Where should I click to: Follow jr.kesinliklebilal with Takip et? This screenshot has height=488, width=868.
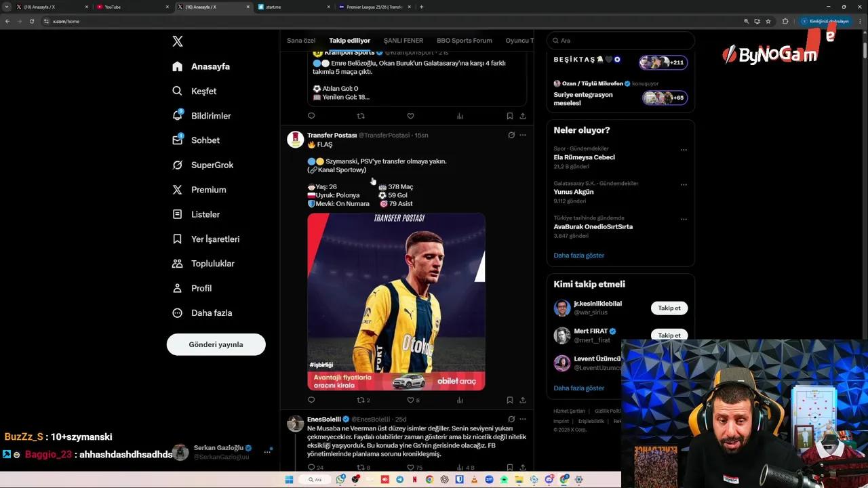click(x=669, y=308)
